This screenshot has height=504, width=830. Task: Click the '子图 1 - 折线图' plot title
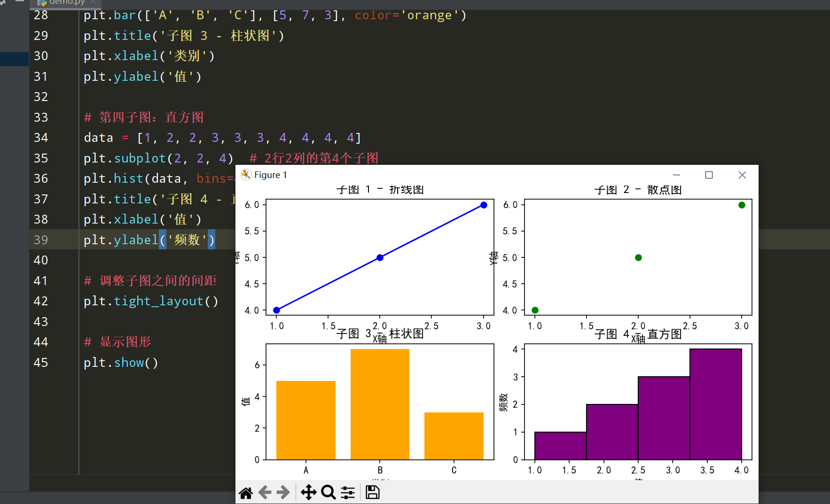click(380, 190)
